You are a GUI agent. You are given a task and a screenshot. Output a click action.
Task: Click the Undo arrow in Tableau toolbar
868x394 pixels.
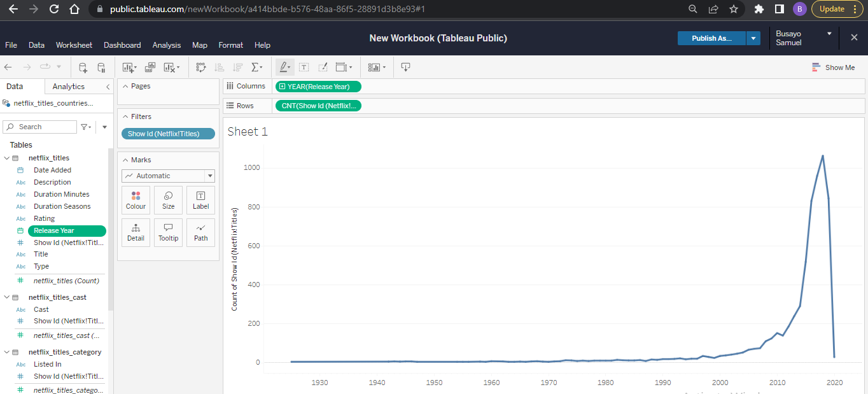point(8,67)
